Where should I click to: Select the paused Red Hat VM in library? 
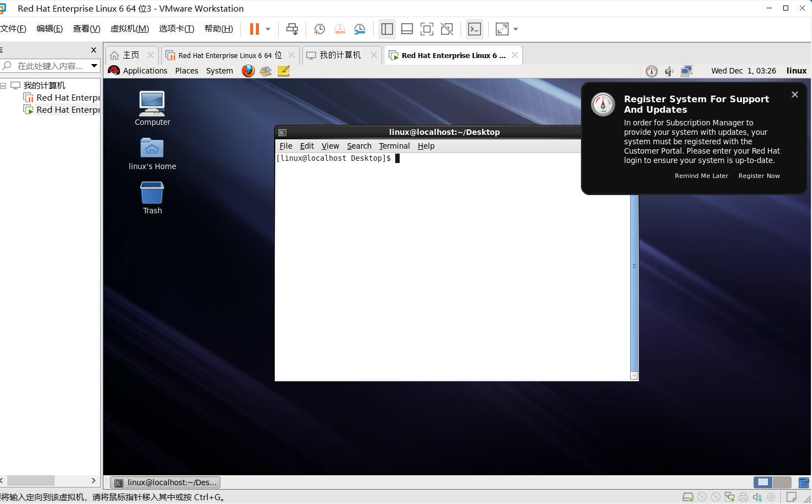click(62, 98)
